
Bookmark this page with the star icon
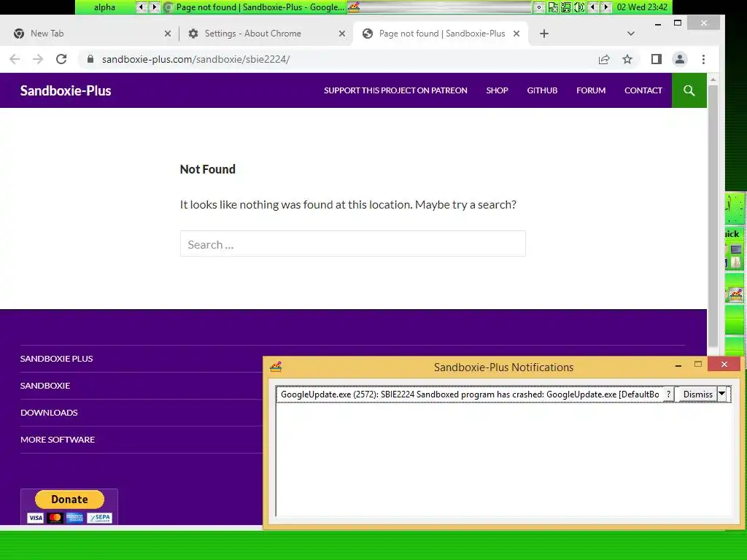click(627, 59)
